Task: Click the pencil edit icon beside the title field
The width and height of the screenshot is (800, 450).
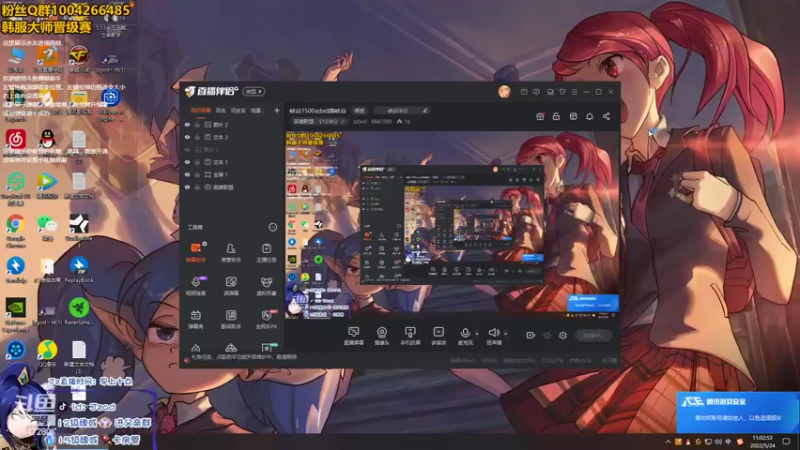Action: (x=424, y=110)
